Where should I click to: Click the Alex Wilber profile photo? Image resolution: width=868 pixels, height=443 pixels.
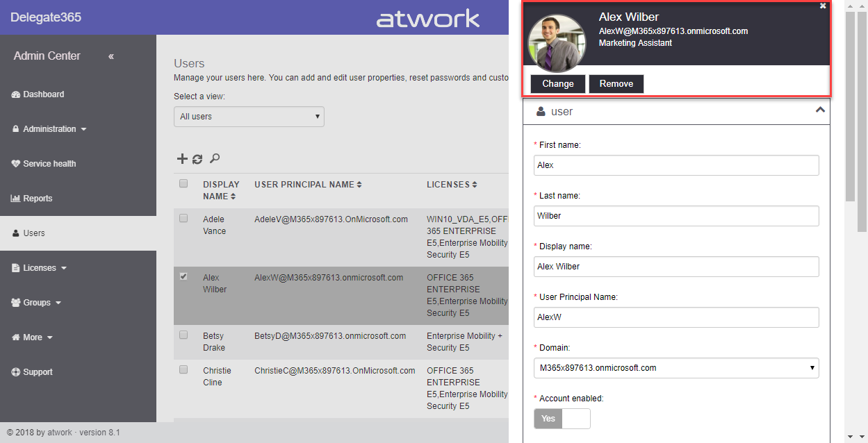pyautogui.click(x=557, y=43)
